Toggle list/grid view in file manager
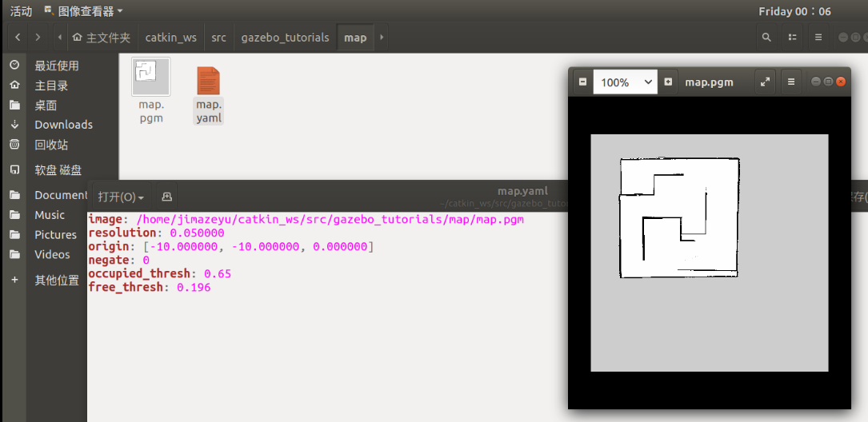 coord(792,38)
